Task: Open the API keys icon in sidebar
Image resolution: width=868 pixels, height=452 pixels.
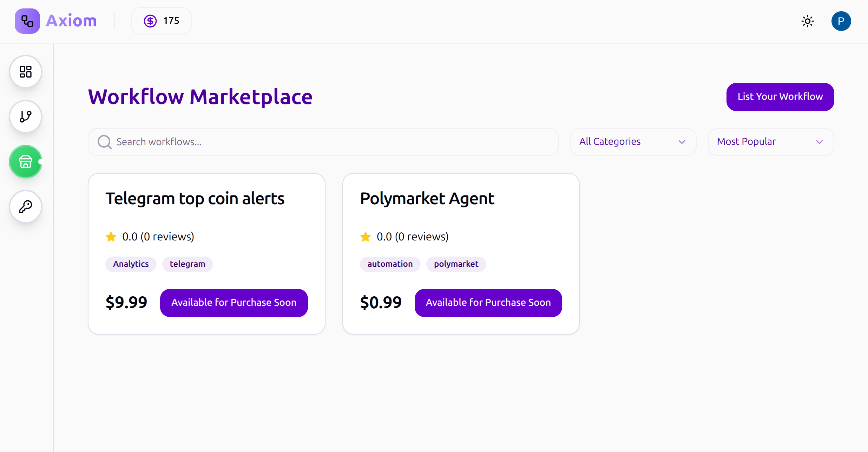Action: pos(26,207)
